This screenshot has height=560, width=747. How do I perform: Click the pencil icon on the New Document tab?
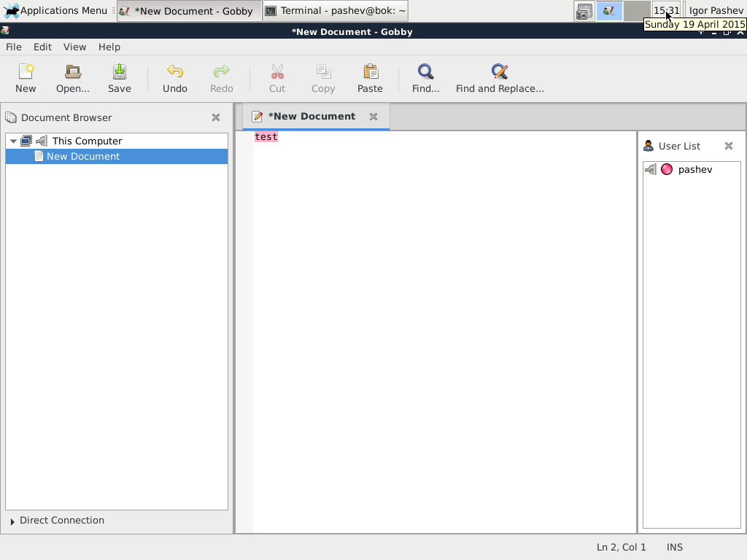(x=258, y=117)
